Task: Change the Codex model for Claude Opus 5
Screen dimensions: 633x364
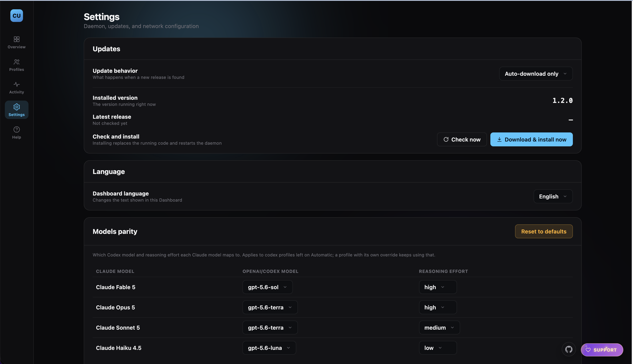Action: tap(270, 307)
